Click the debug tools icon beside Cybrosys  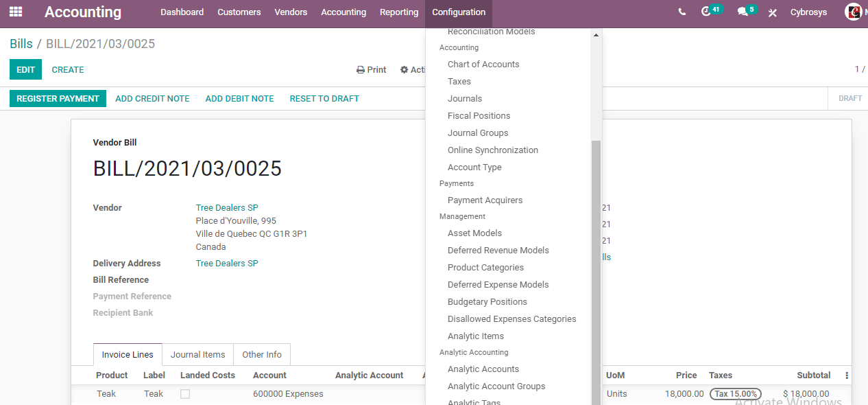click(x=773, y=12)
